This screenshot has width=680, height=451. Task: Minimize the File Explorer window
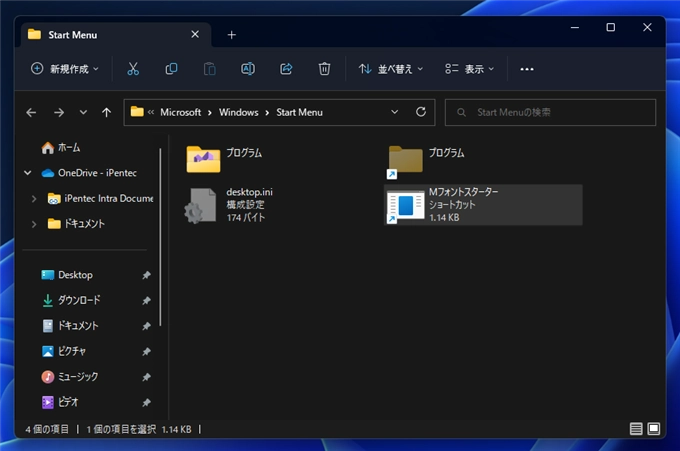[x=575, y=27]
